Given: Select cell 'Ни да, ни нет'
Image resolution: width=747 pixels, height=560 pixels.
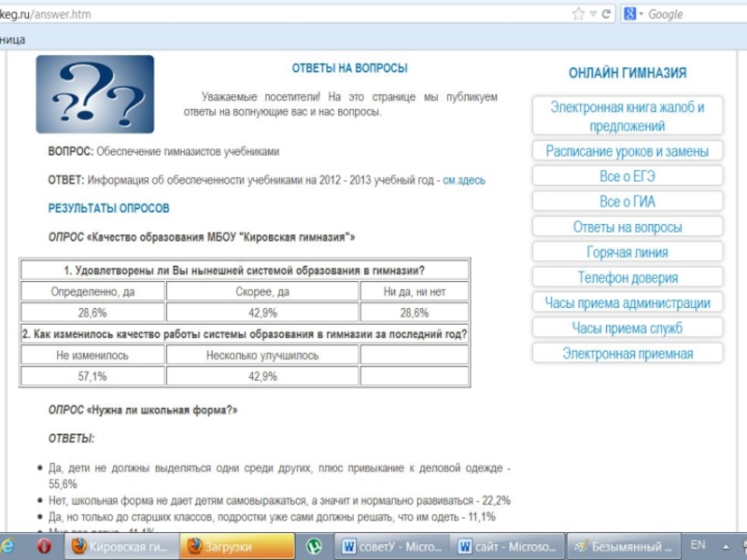Looking at the screenshot, I should tap(415, 291).
